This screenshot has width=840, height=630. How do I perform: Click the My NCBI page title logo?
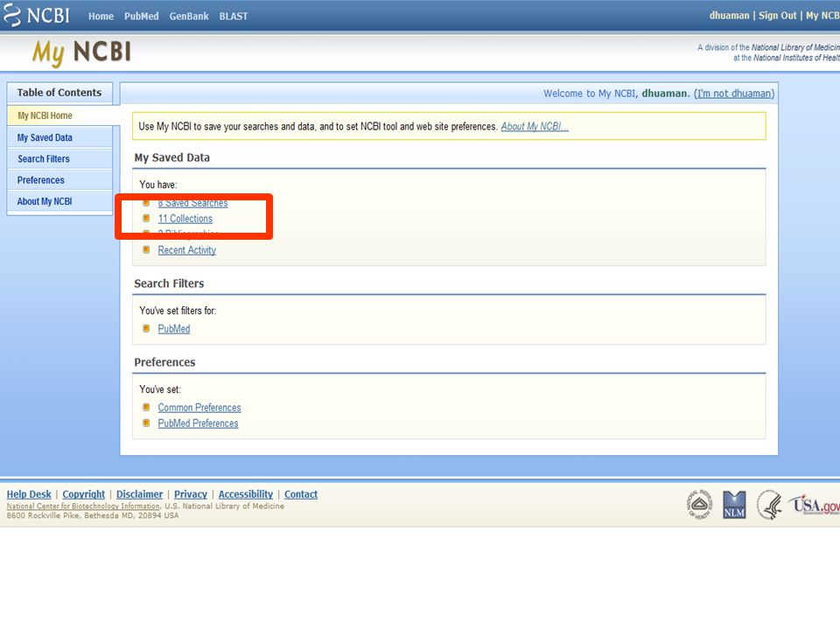tap(81, 52)
